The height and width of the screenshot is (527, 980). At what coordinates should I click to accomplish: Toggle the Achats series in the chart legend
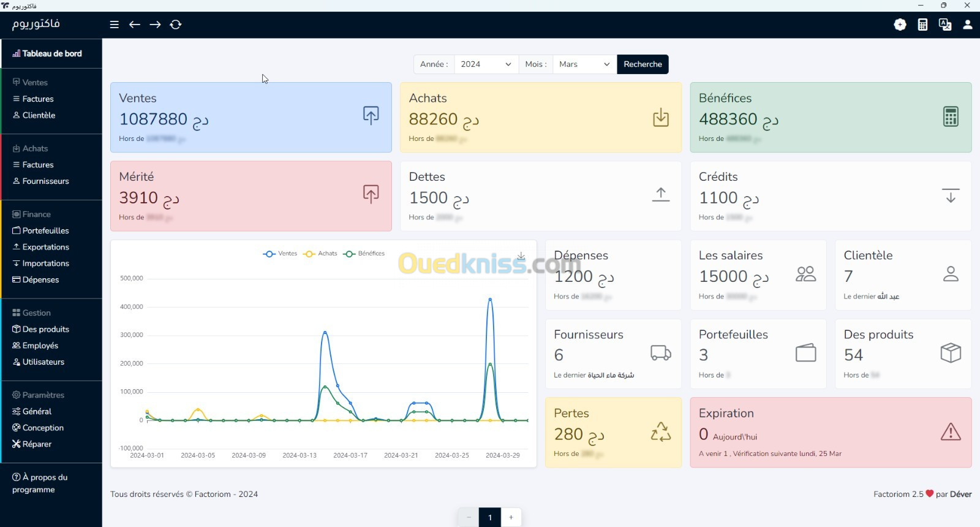click(x=320, y=254)
